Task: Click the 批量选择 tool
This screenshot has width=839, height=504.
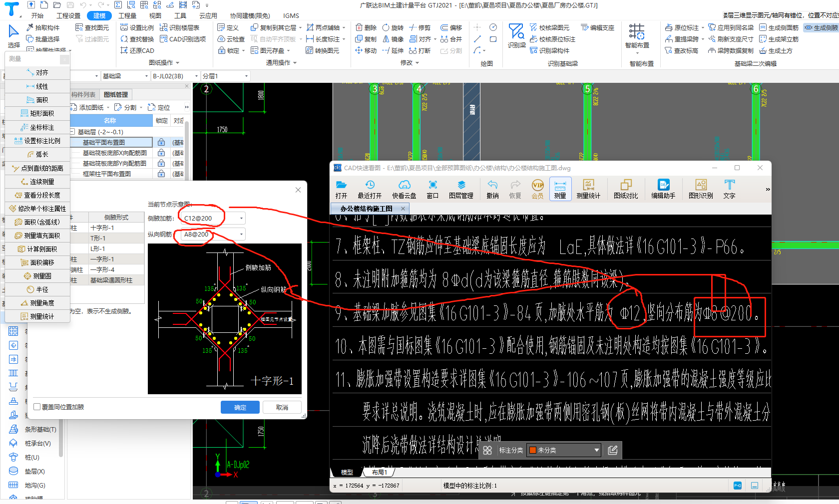Action: tap(42, 39)
